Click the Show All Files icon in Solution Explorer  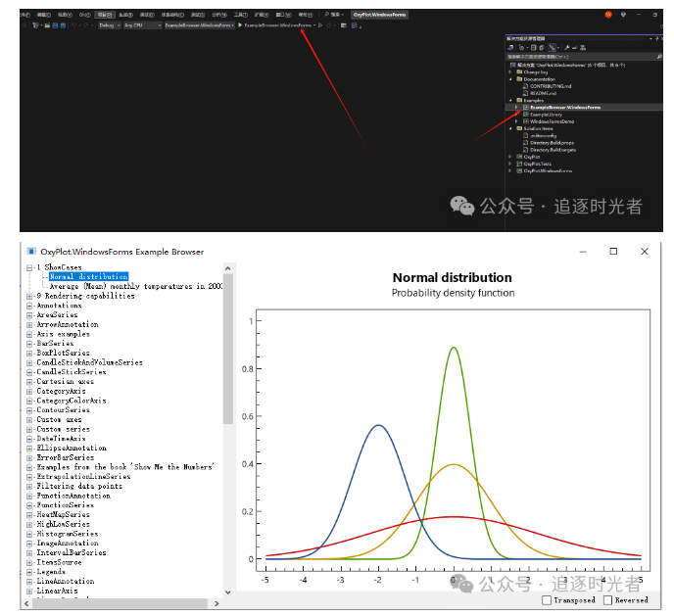[542, 48]
